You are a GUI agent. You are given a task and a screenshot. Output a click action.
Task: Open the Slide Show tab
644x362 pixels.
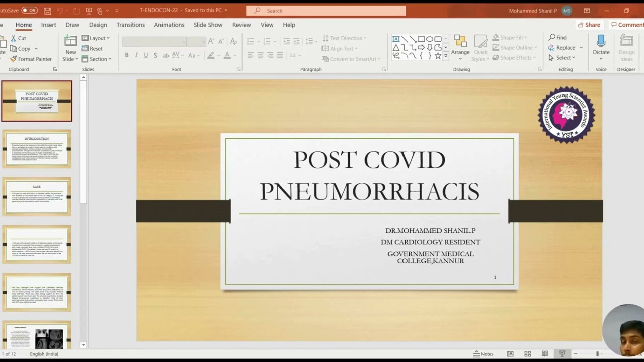click(208, 25)
